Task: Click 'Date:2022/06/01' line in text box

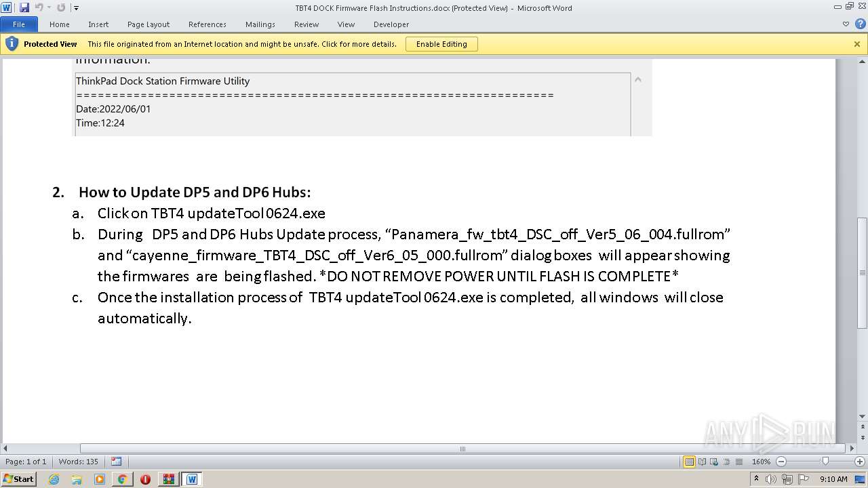Action: 113,108
